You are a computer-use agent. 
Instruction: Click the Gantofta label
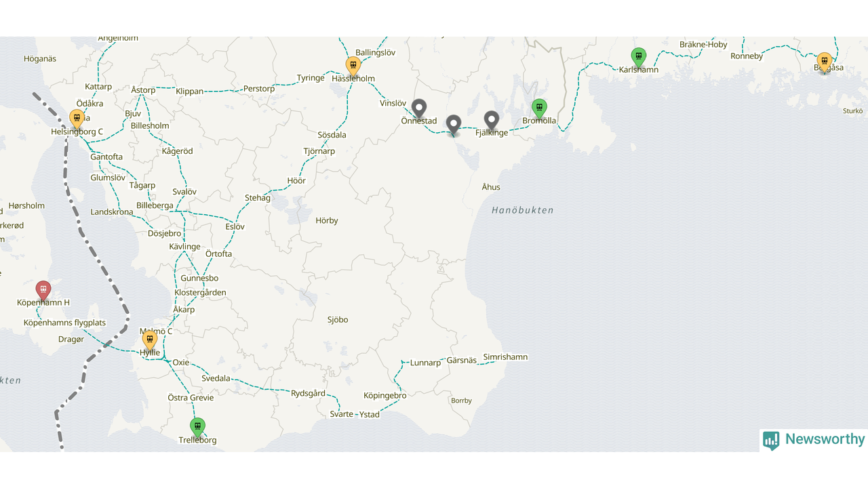(x=106, y=157)
